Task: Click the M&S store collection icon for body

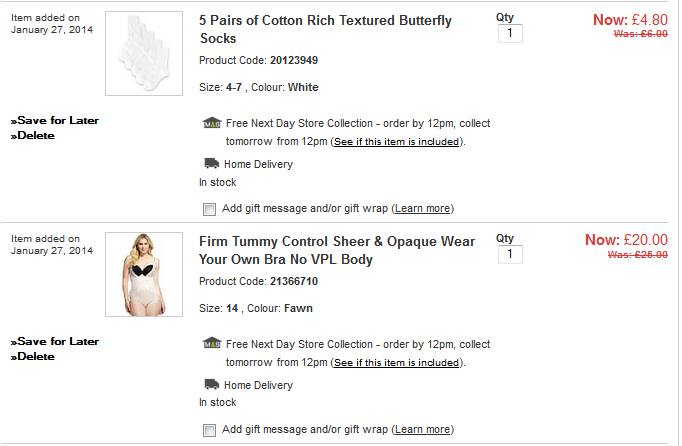Action: [x=210, y=345]
